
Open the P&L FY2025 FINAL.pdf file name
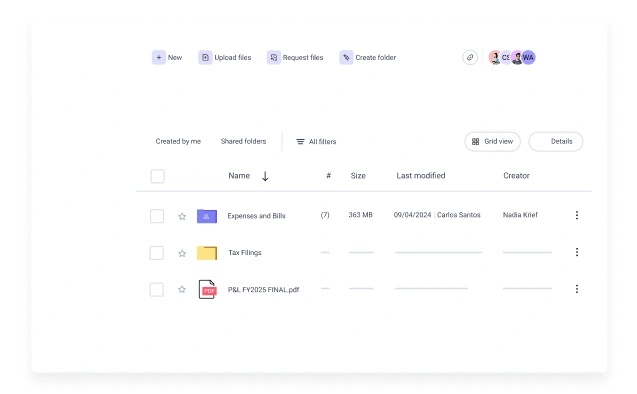pos(263,290)
